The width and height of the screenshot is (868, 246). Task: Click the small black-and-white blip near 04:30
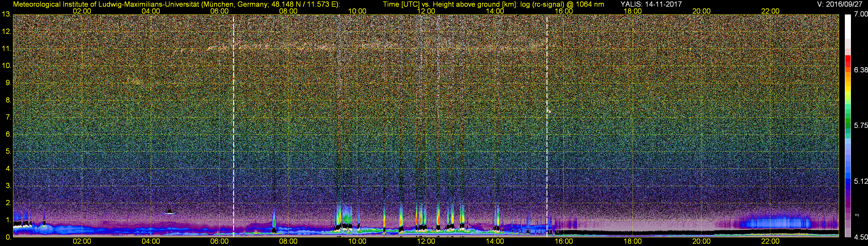pyautogui.click(x=170, y=212)
